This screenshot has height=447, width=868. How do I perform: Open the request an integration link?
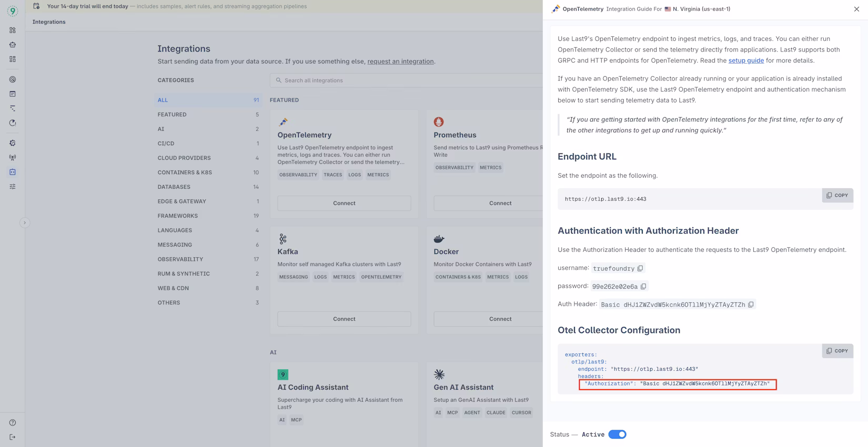[400, 62]
